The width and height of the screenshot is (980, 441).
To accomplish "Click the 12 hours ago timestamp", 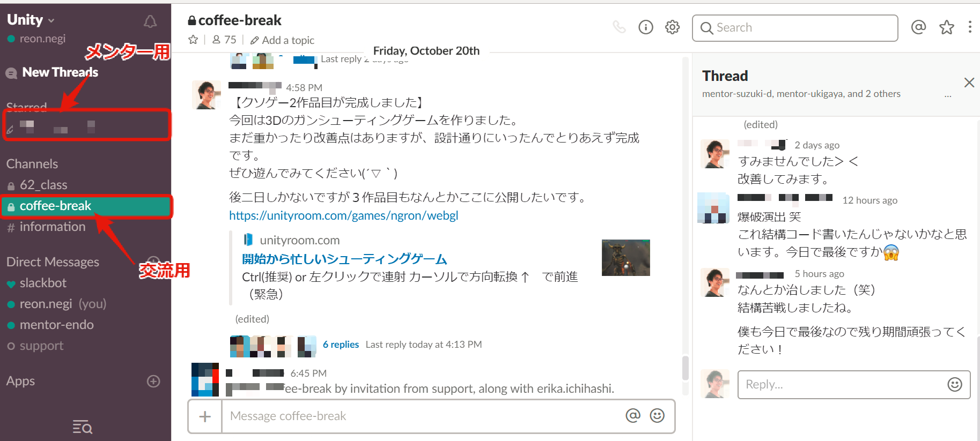I will point(870,200).
